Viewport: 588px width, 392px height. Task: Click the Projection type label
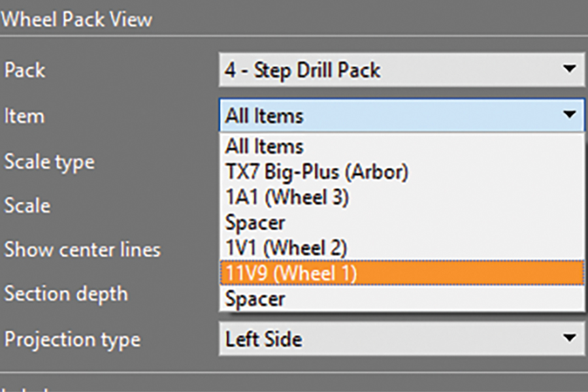(x=72, y=340)
